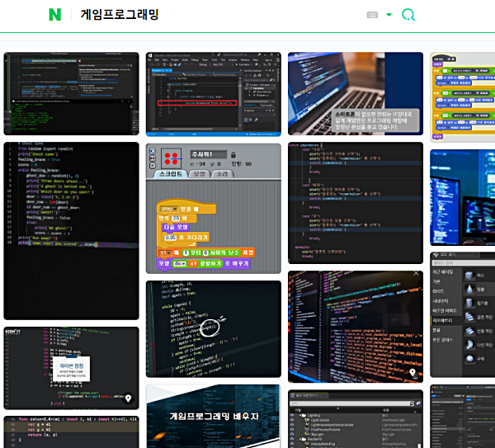Open the dark IDE with green console thumbnail
495x448 pixels.
71,94
